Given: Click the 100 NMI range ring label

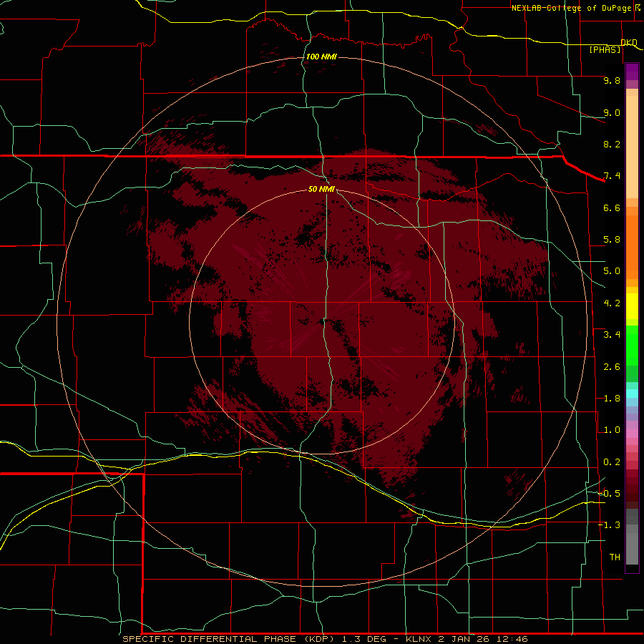Looking at the screenshot, I should pos(321,57).
